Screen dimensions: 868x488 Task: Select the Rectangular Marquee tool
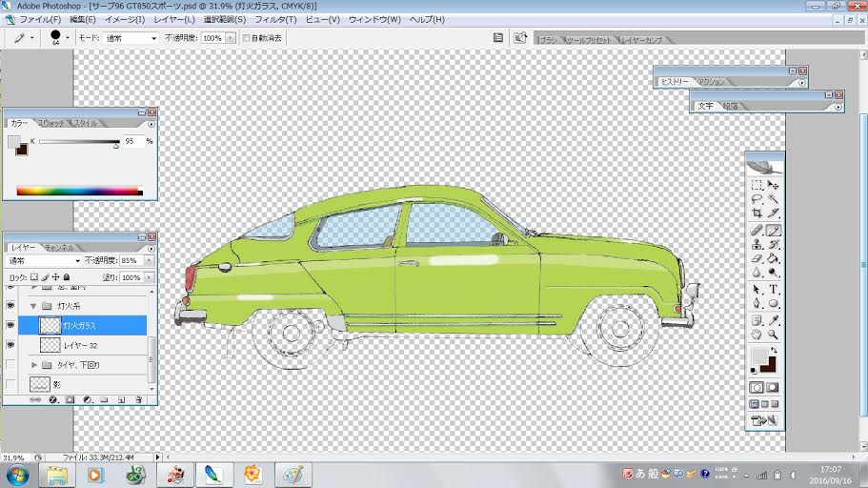point(757,185)
